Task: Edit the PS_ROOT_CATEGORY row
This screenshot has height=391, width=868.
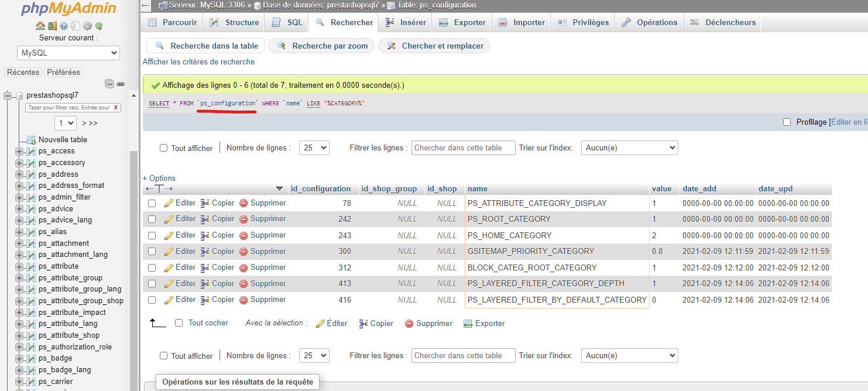Action: tap(180, 219)
